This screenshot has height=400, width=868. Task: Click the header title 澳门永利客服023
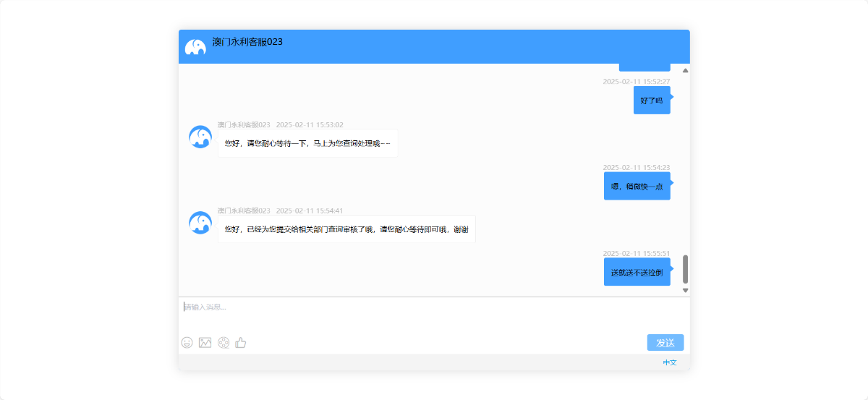tap(247, 42)
